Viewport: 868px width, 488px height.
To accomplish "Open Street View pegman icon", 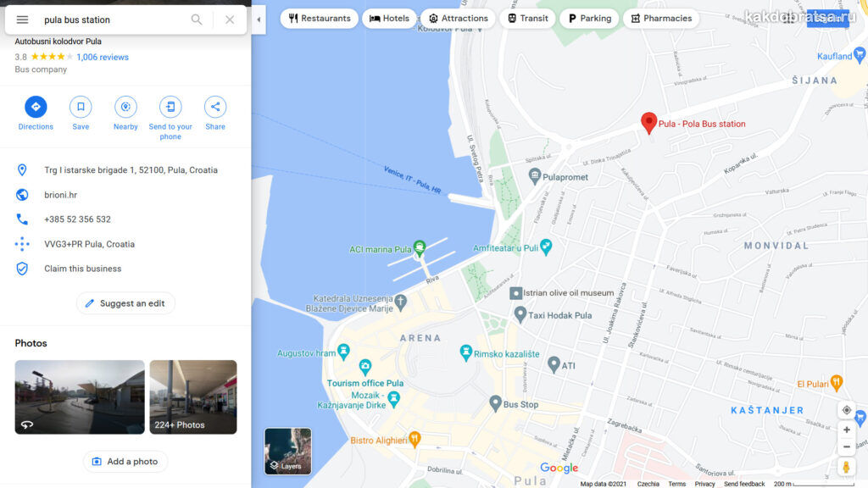I will coord(847,467).
